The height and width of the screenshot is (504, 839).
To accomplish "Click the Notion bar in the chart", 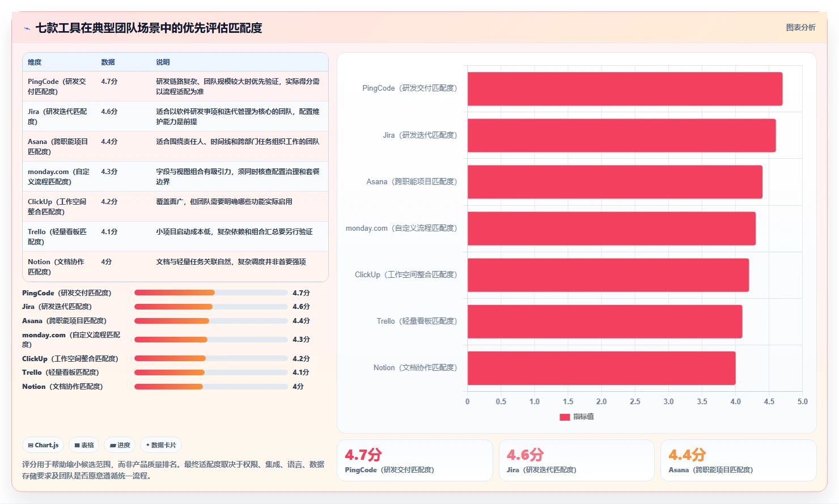I will pos(601,368).
